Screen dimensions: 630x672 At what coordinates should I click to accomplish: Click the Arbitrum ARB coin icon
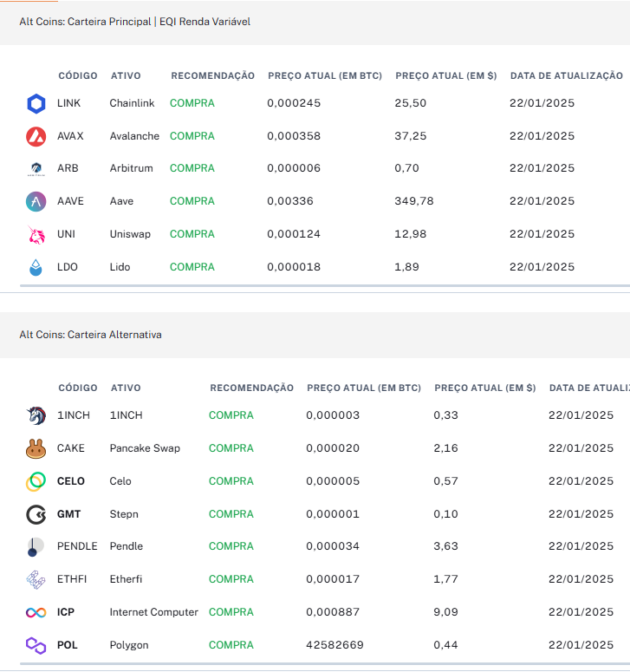[x=36, y=168]
